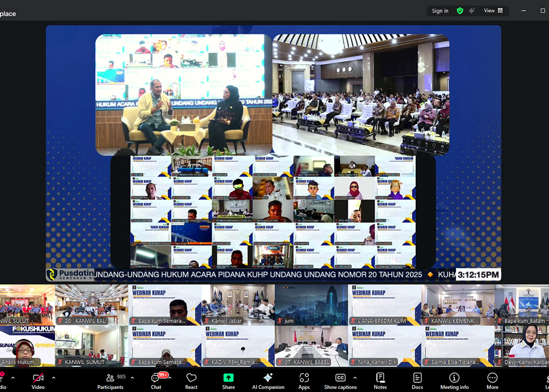Open the Docs tool
Image resolution: width=549 pixels, height=392 pixels.
[417, 380]
